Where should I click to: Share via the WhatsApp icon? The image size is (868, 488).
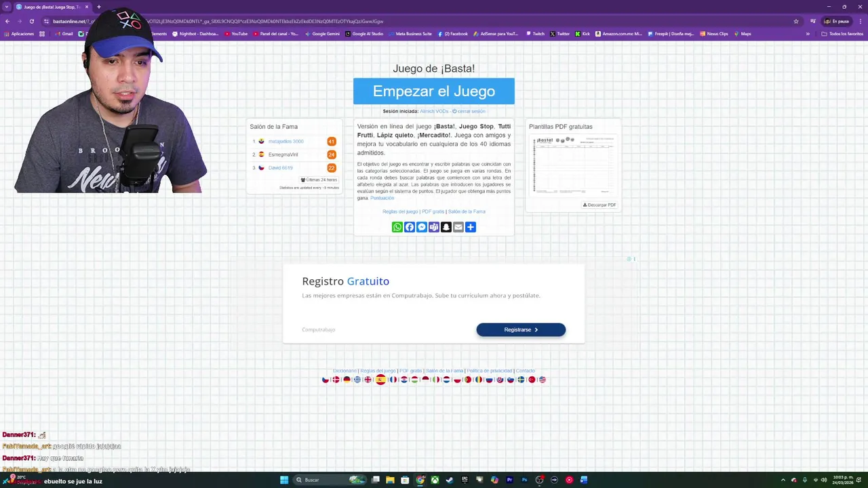[397, 227]
